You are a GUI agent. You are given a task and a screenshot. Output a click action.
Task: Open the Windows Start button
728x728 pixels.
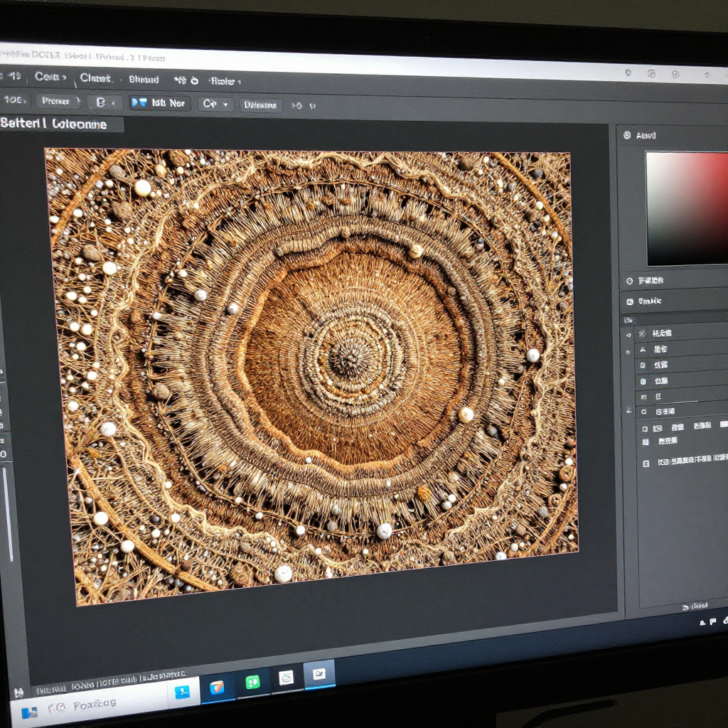coord(29,712)
